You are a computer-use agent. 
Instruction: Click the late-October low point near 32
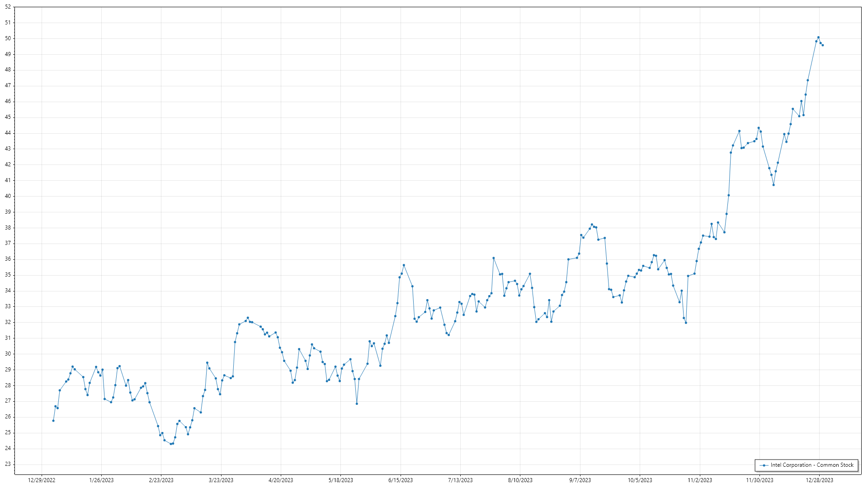[686, 323]
